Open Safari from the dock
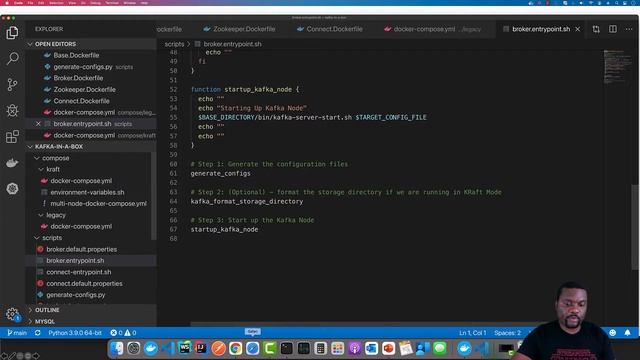Viewport: 640px width, 360px height. 252,348
